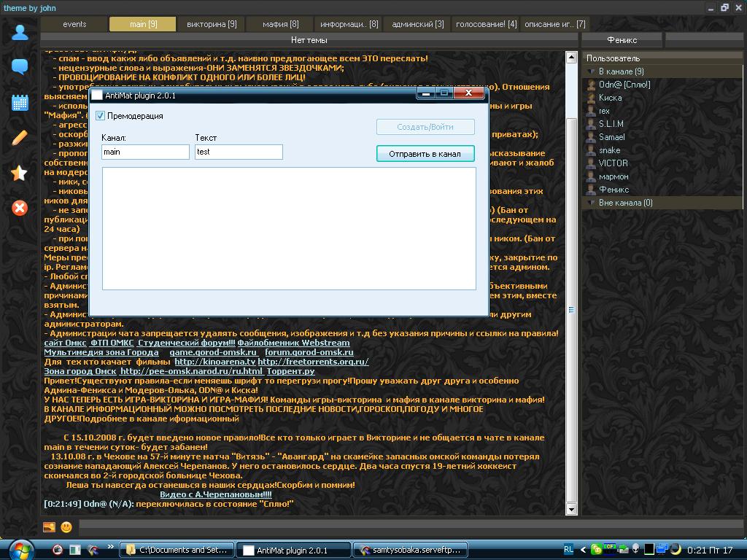The width and height of the screenshot is (747, 560).
Task: Click the pencil edit sidebar icon
Action: 20,138
